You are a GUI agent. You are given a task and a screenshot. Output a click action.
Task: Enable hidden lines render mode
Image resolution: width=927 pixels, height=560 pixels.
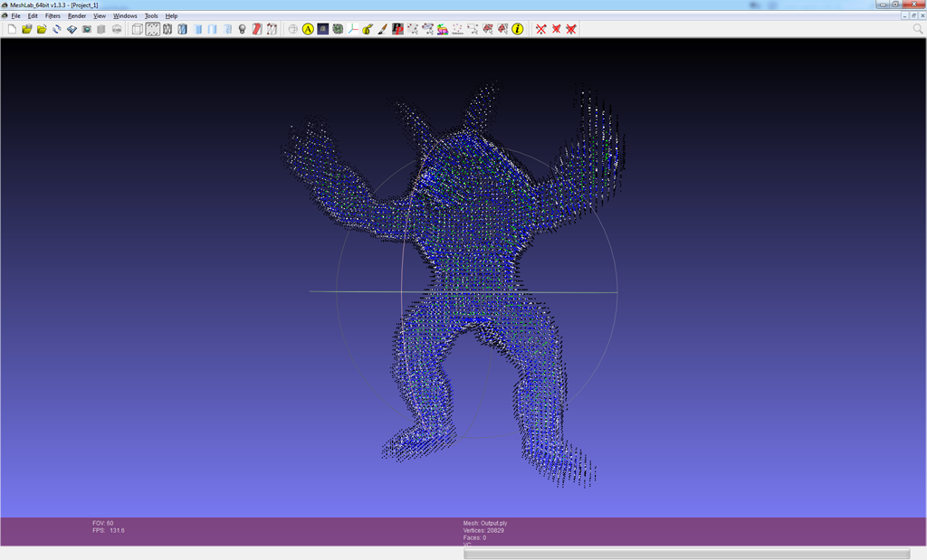point(182,29)
